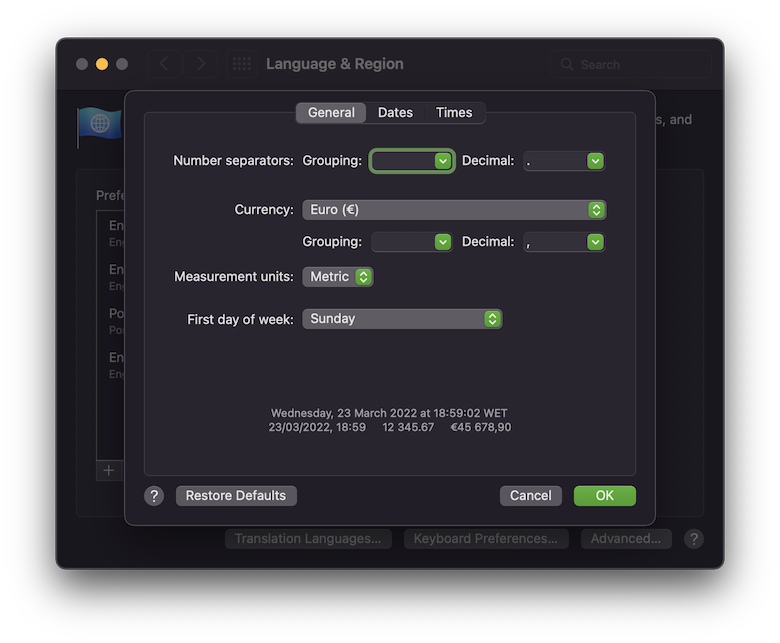Image resolution: width=780 pixels, height=643 pixels.
Task: Change the Metric measurement units popup
Action: (x=338, y=276)
